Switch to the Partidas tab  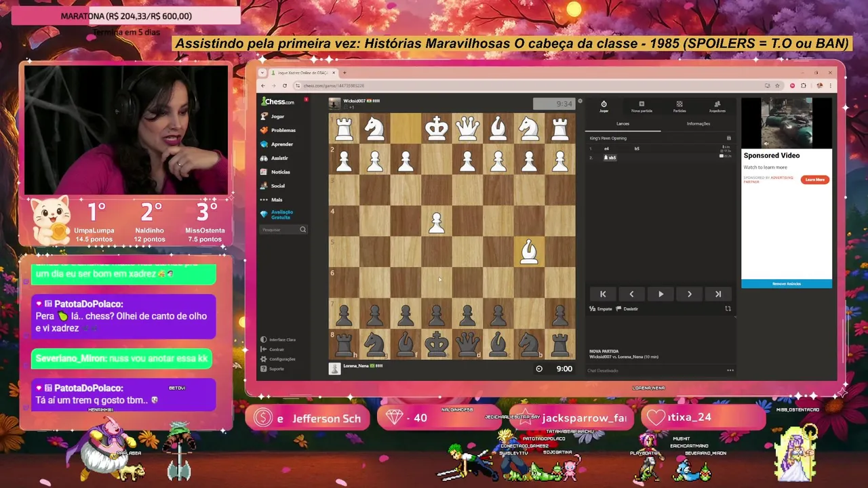point(679,106)
